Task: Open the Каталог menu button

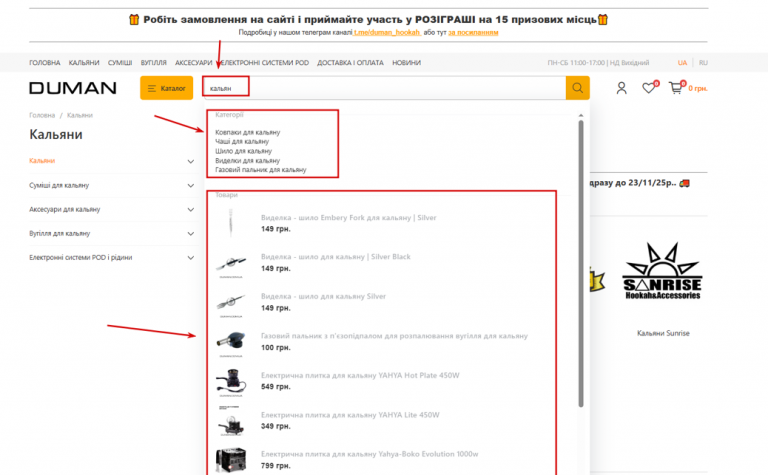Action: (167, 88)
